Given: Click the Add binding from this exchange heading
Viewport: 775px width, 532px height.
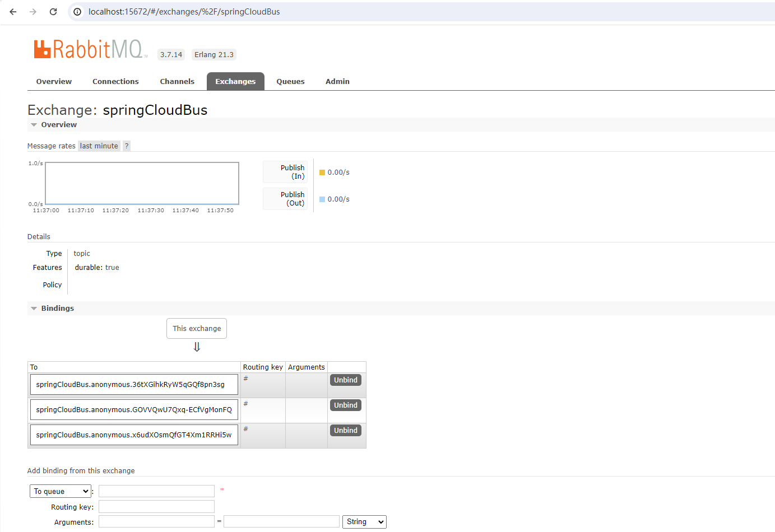Looking at the screenshot, I should click(81, 471).
